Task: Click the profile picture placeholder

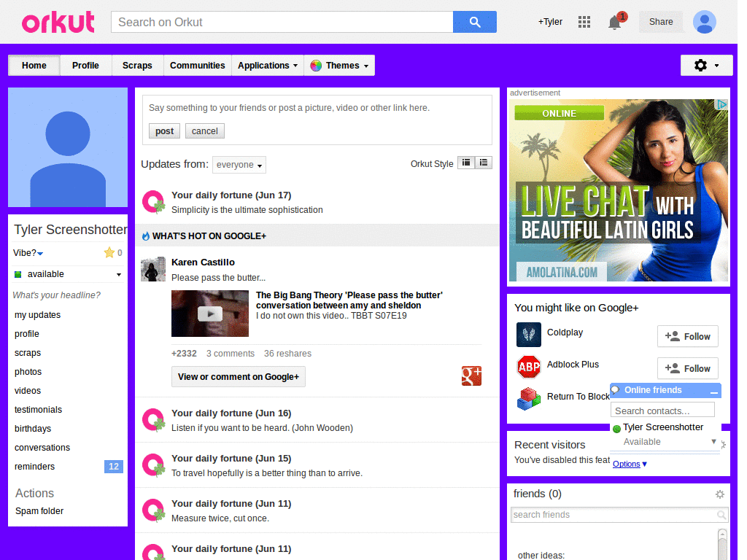Action: pos(68,147)
